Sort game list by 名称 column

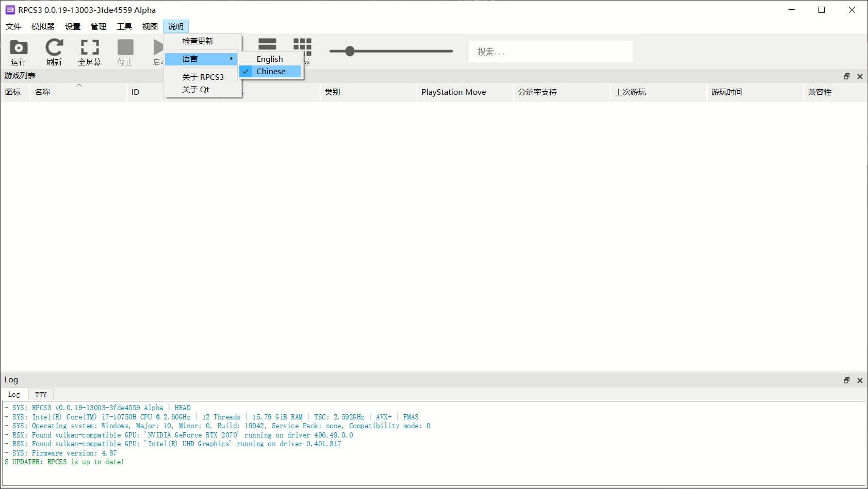(x=42, y=92)
